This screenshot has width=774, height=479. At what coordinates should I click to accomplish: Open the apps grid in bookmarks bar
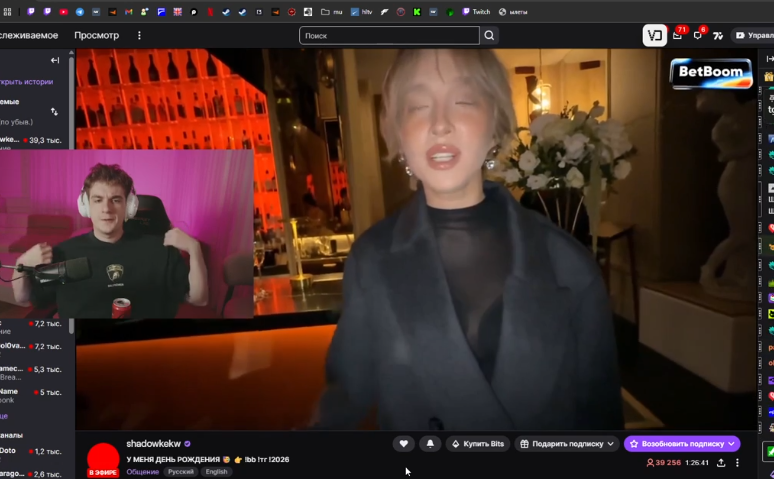click(7, 12)
